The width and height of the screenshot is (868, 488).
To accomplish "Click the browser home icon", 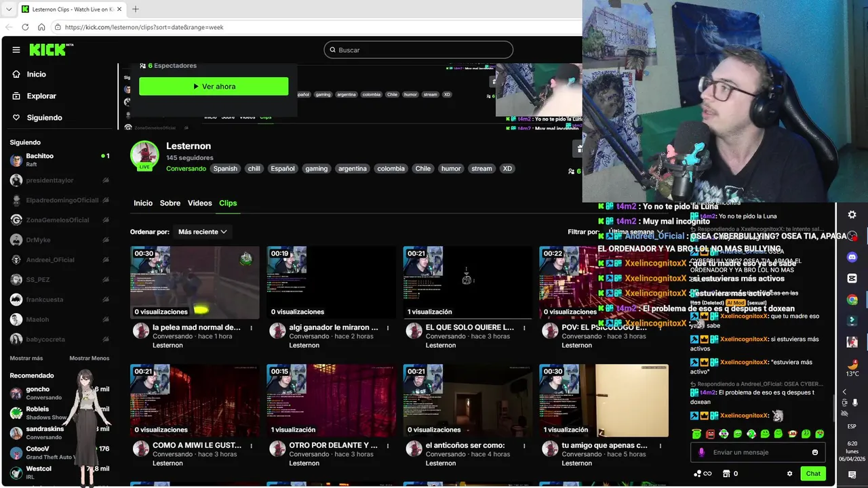I will pyautogui.click(x=41, y=27).
